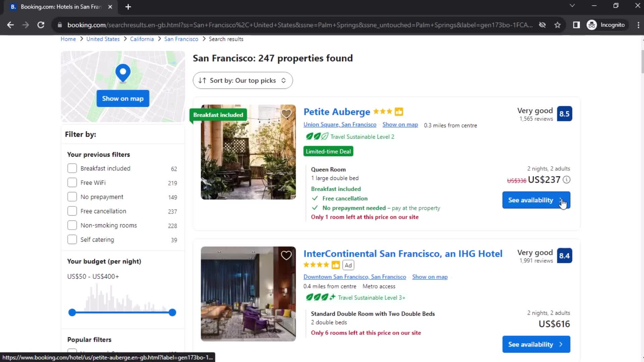Expand the Sort by Our top picks dropdown
Viewport: 644px width, 362px height.
click(x=243, y=80)
